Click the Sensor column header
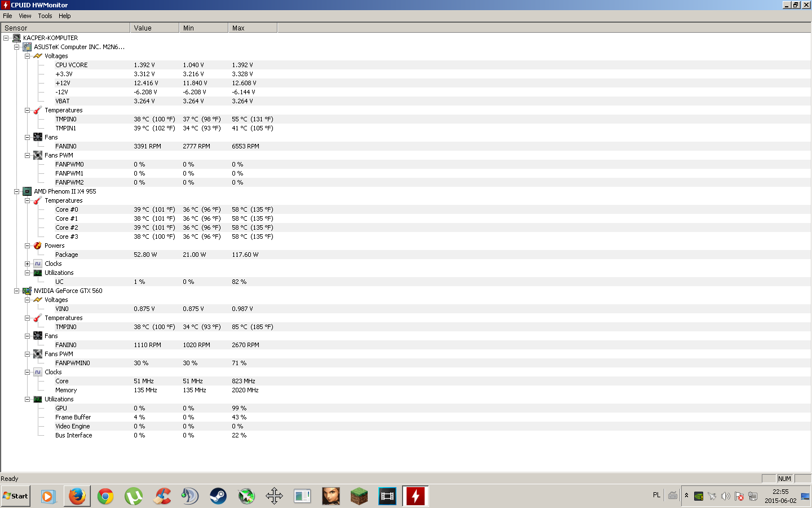812x508 pixels. coord(65,28)
